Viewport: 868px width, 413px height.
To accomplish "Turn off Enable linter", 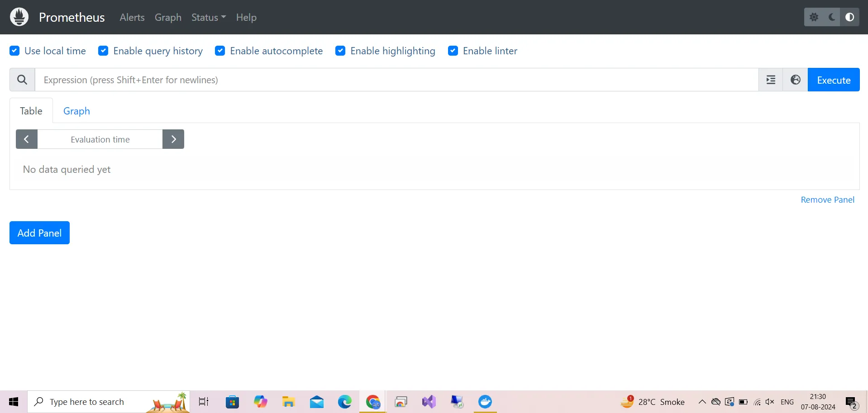I will (x=453, y=51).
